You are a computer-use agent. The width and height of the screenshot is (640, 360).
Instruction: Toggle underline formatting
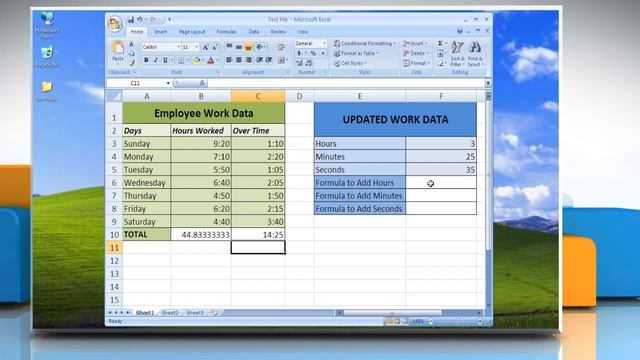(x=165, y=60)
